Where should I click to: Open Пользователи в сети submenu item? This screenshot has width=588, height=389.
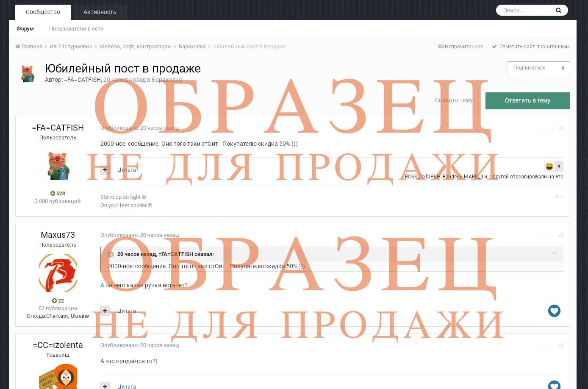coord(76,29)
